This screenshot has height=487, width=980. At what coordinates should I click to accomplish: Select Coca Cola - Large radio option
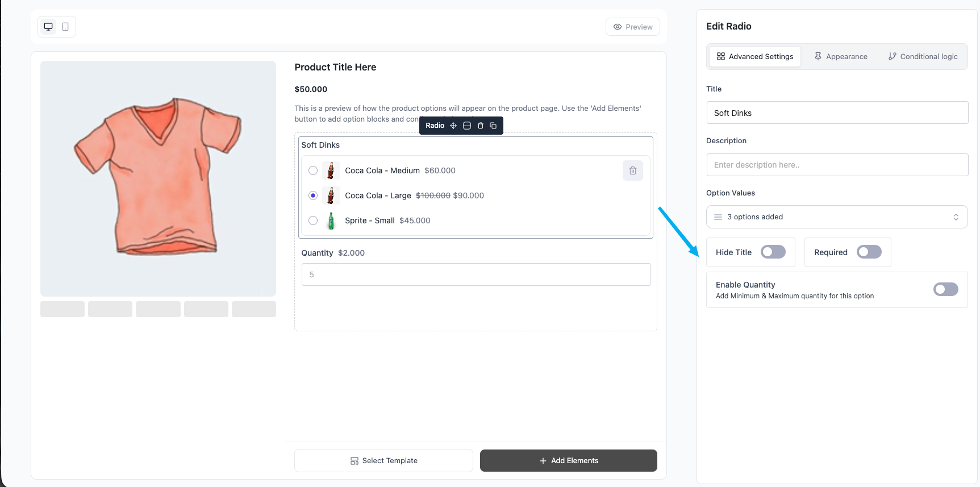click(x=313, y=195)
